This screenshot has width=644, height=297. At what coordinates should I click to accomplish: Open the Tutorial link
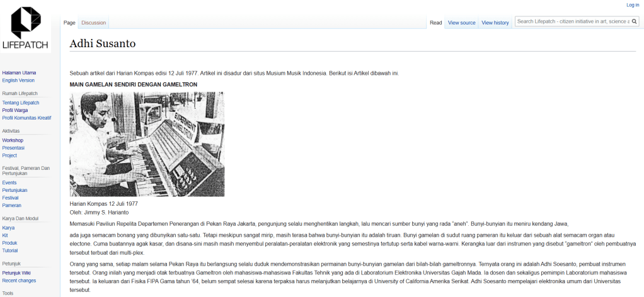[10, 250]
